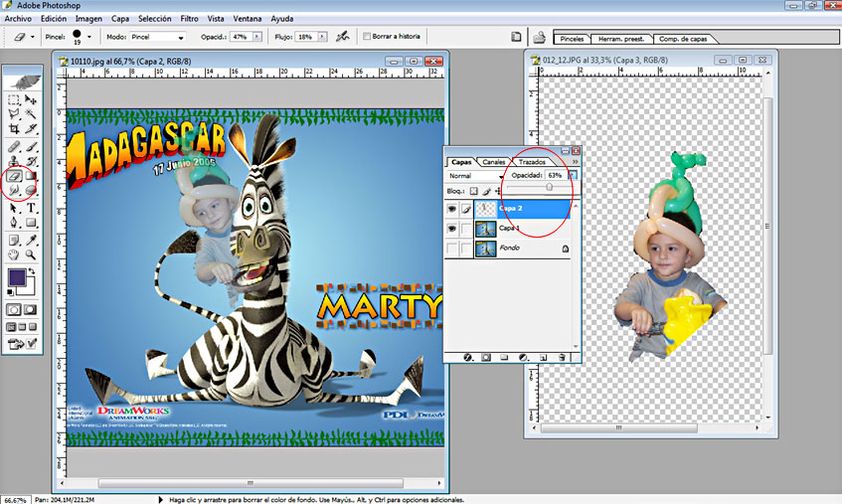Select the History Brush tool
The width and height of the screenshot is (842, 504).
(x=31, y=161)
